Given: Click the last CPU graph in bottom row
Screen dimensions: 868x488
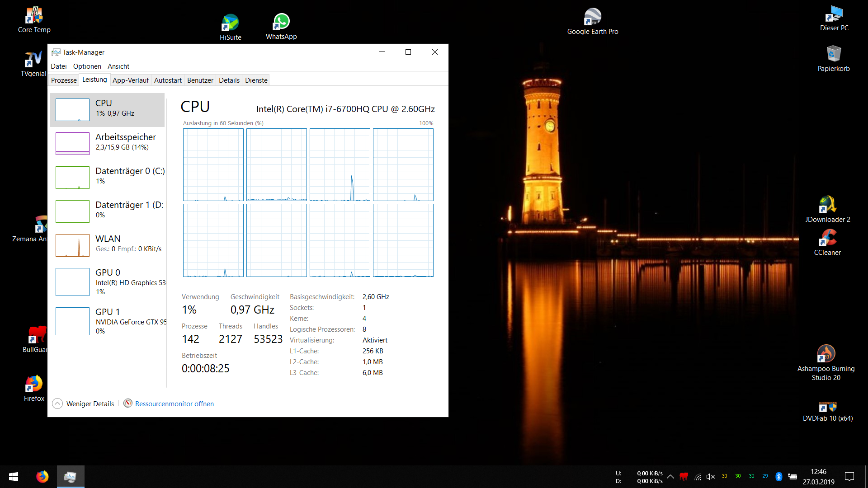Looking at the screenshot, I should point(403,240).
